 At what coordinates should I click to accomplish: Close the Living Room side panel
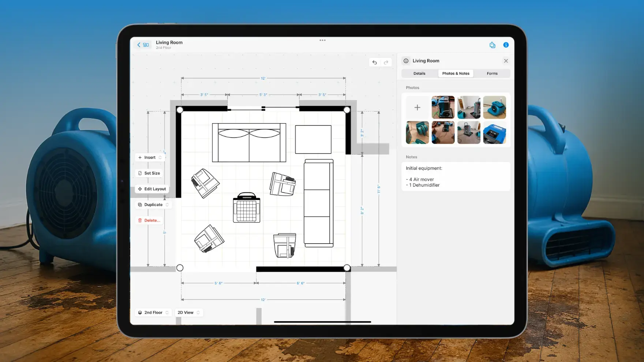(506, 61)
